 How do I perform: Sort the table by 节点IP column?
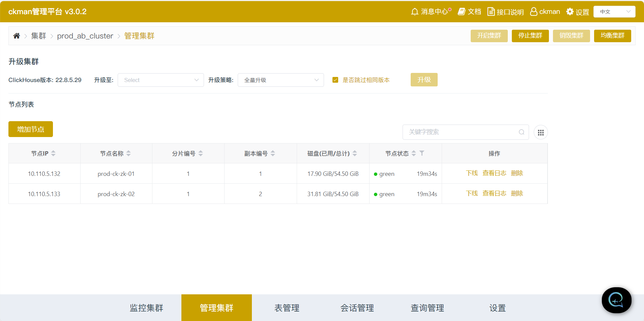[53, 153]
